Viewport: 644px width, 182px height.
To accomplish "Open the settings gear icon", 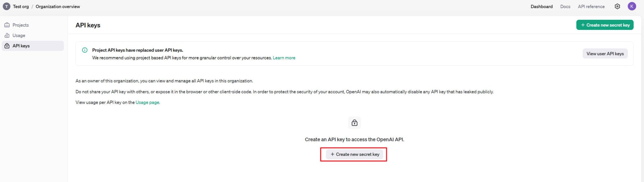I will coord(617,6).
